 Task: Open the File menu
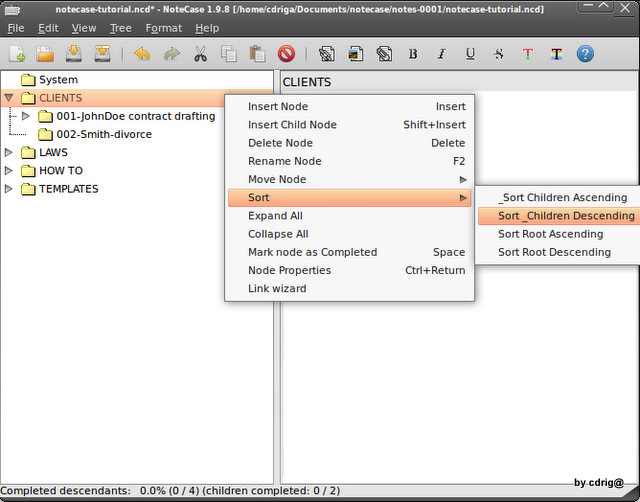coord(16,28)
